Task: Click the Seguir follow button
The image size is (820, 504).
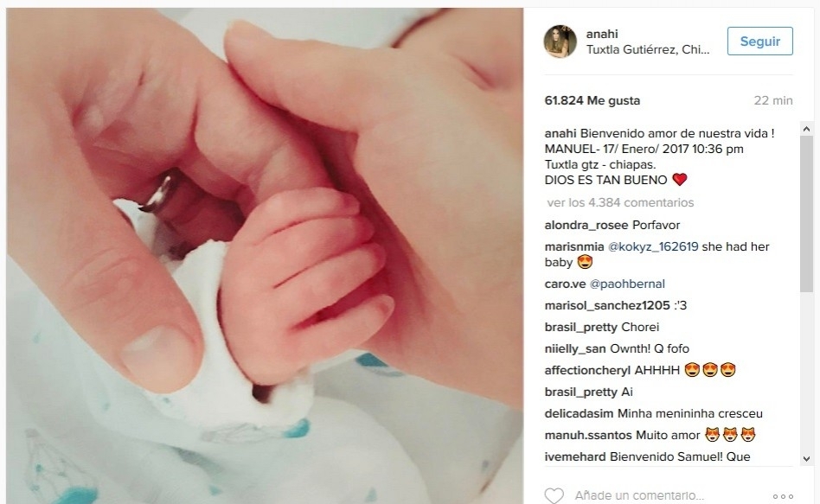Action: 759,41
